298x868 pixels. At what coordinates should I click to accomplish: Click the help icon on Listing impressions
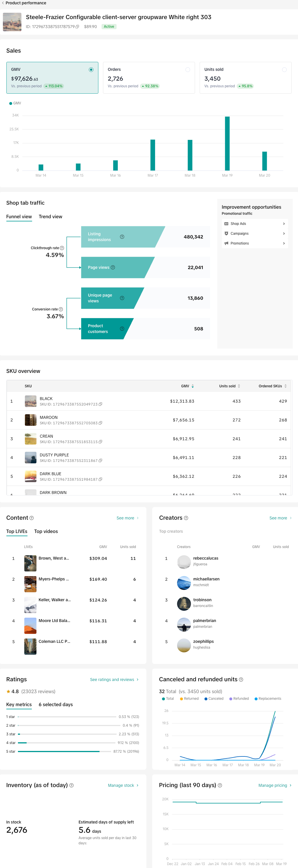[x=122, y=237]
